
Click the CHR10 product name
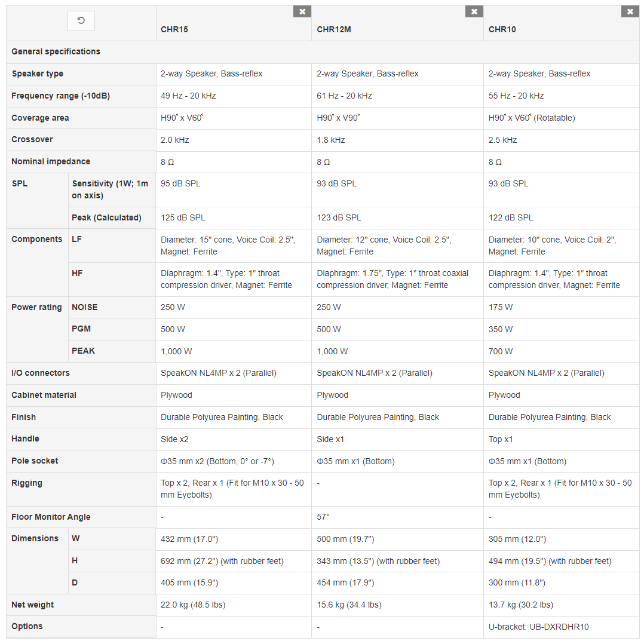point(502,29)
